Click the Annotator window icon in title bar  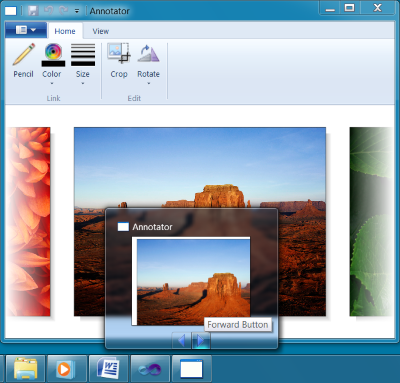tap(10, 11)
